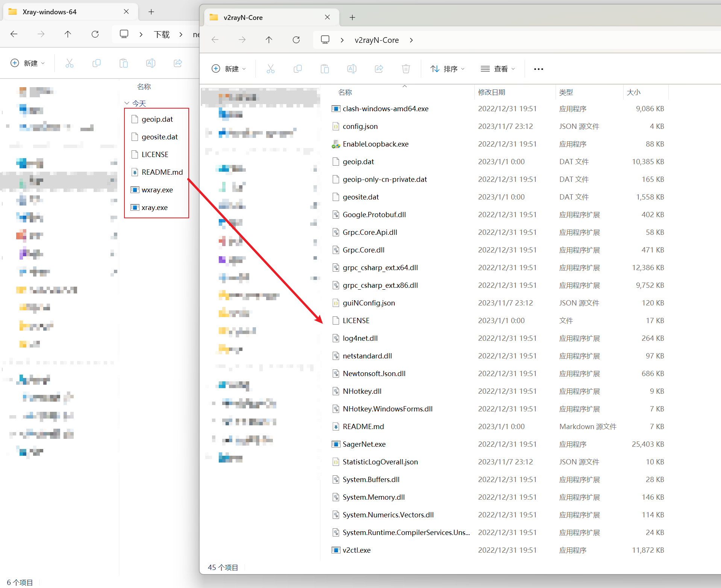Screen dimensions: 721x588
Task: Click Rename icon in v2rayN-Core toolbar
Action: (x=352, y=69)
